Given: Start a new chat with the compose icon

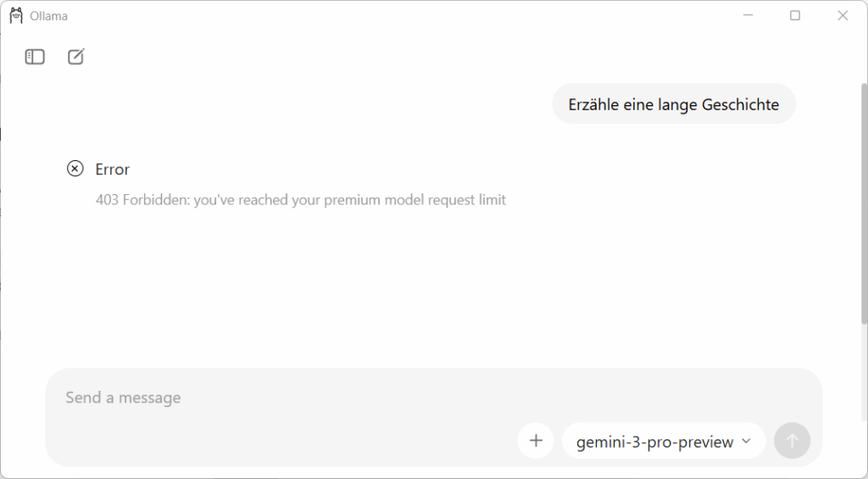Looking at the screenshot, I should click(76, 57).
